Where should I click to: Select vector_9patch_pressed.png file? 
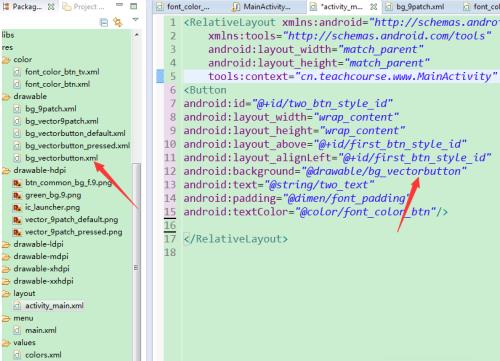[73, 232]
